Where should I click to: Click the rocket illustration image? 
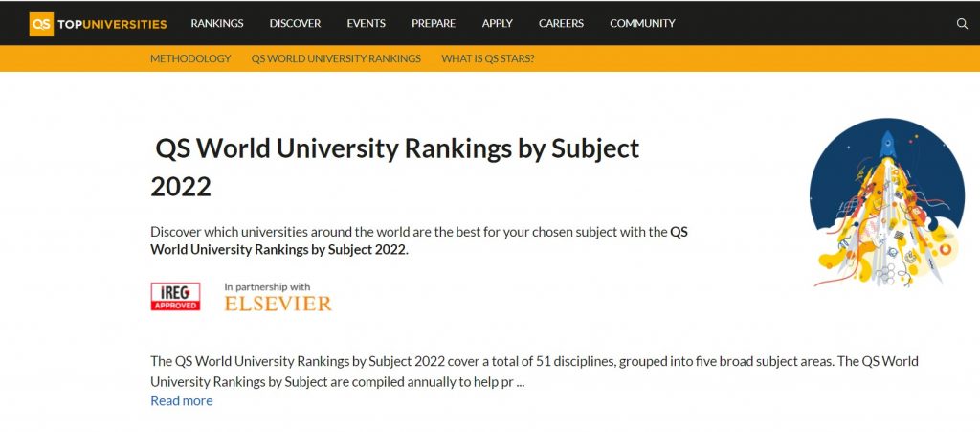point(886,202)
